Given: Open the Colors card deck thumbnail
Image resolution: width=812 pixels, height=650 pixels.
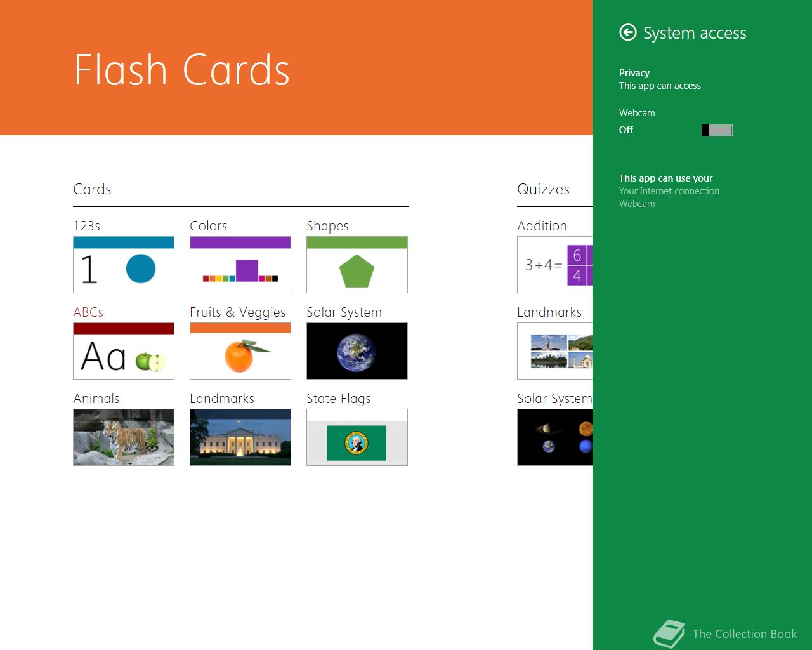Looking at the screenshot, I should pos(240,265).
